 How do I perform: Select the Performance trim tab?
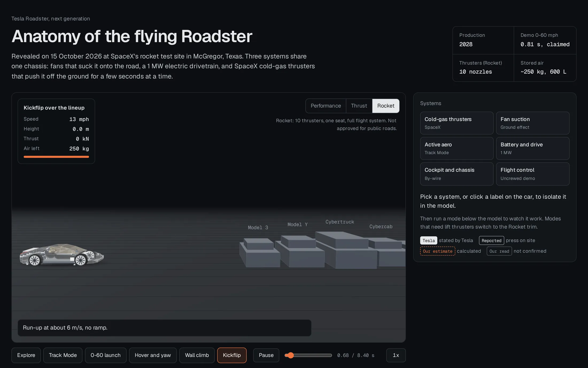326,106
